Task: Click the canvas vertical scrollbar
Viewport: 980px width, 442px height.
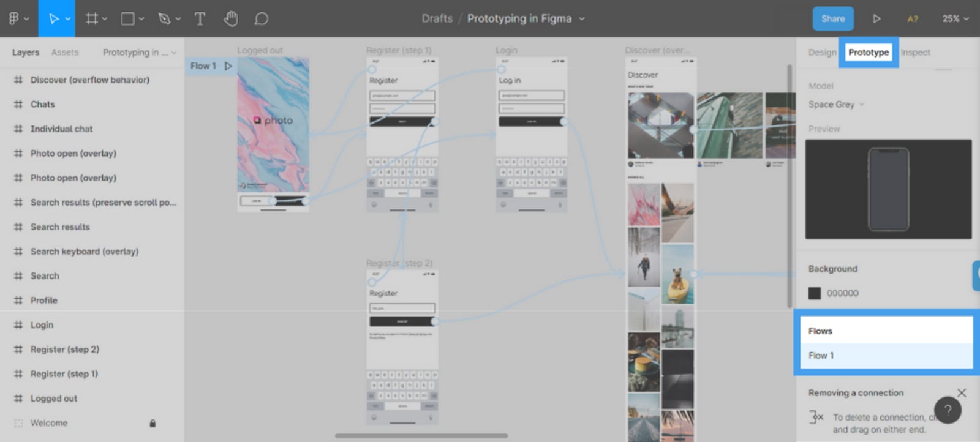Action: click(x=790, y=187)
